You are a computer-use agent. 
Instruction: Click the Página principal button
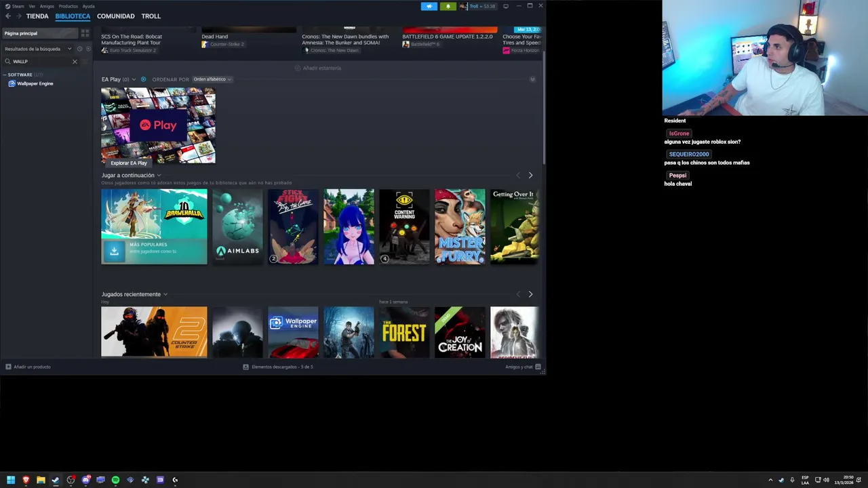pyautogui.click(x=39, y=33)
